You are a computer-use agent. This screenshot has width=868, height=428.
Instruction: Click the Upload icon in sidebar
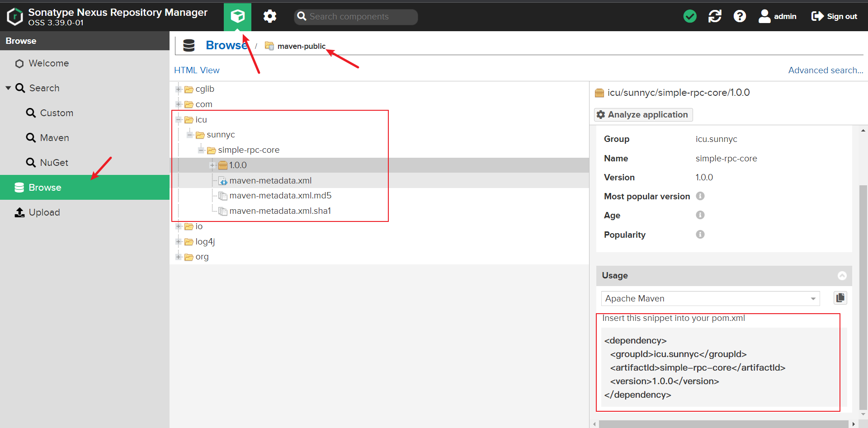tap(19, 212)
